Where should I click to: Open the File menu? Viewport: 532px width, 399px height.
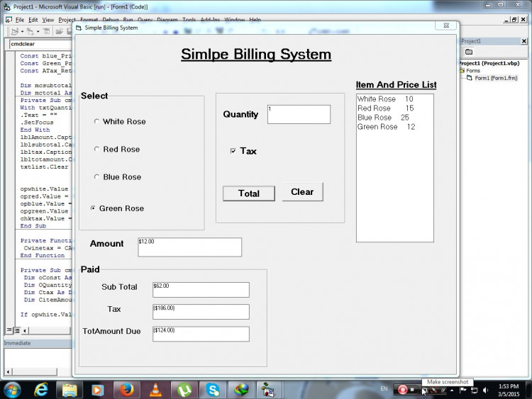[20, 20]
